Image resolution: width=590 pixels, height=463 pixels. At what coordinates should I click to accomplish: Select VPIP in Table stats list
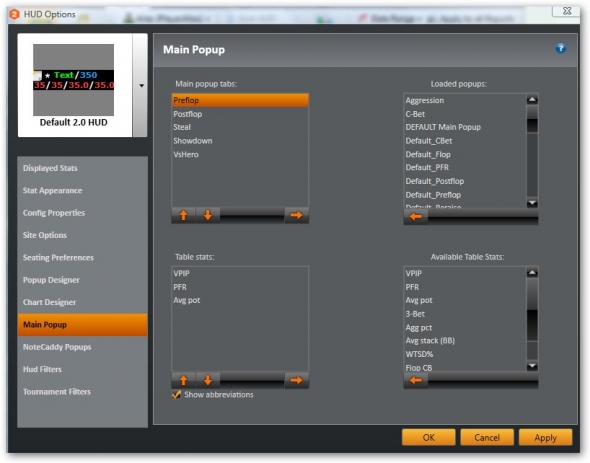(240, 273)
